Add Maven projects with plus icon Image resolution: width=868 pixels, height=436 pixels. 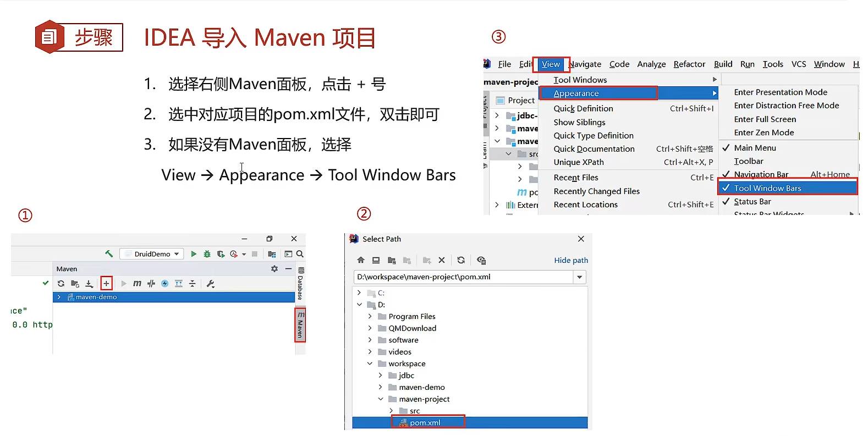click(106, 284)
